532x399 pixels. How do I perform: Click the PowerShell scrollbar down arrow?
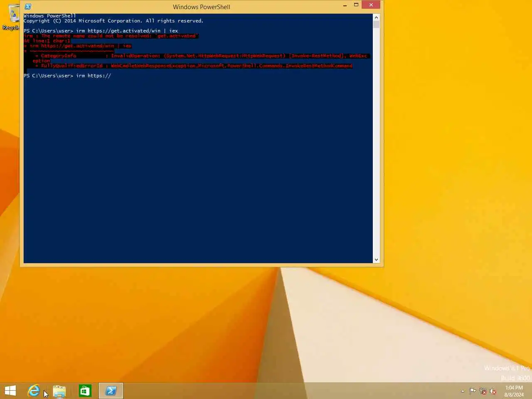376,260
